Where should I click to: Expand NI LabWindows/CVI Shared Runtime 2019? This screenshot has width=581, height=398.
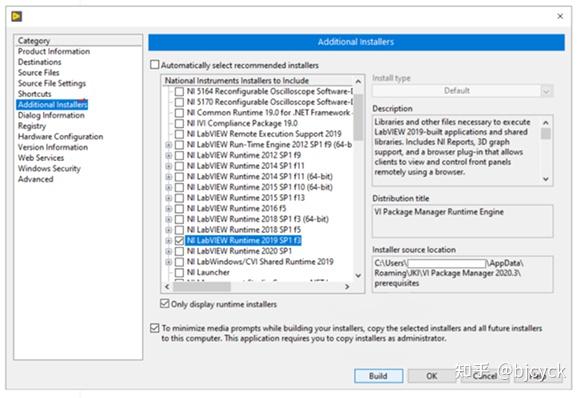pos(169,262)
